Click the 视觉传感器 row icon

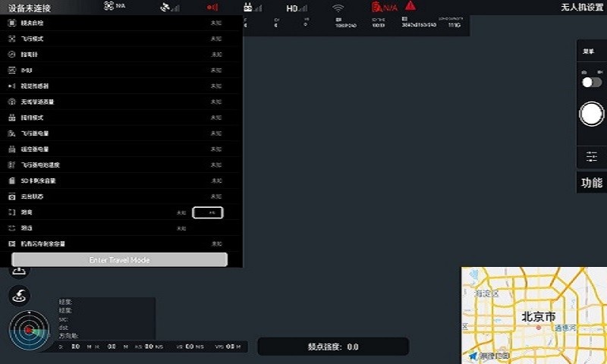(12, 86)
